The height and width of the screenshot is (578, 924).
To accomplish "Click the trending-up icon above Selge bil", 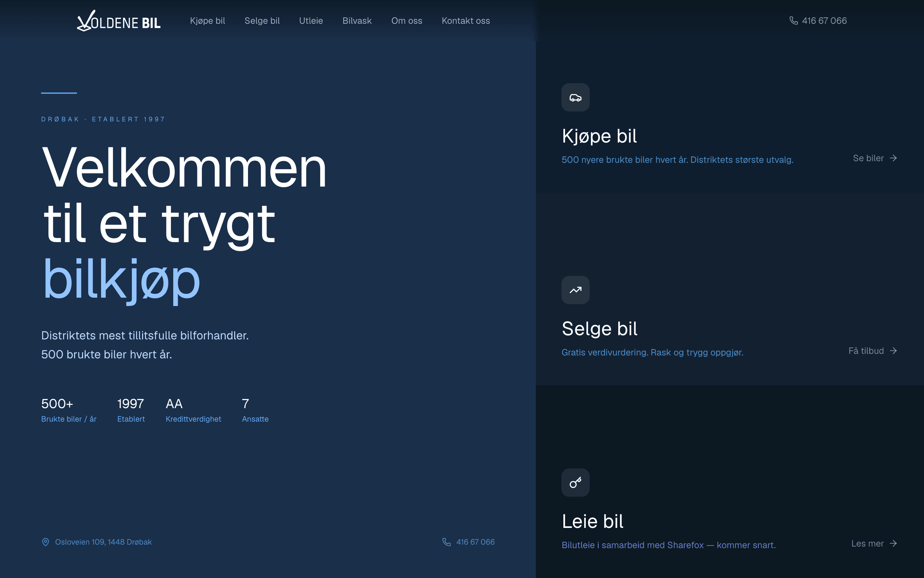I will pos(575,290).
